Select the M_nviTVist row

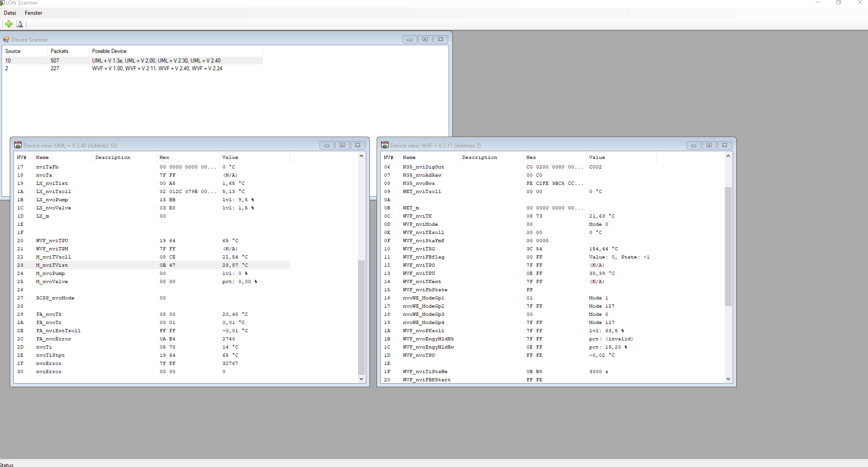[153, 265]
